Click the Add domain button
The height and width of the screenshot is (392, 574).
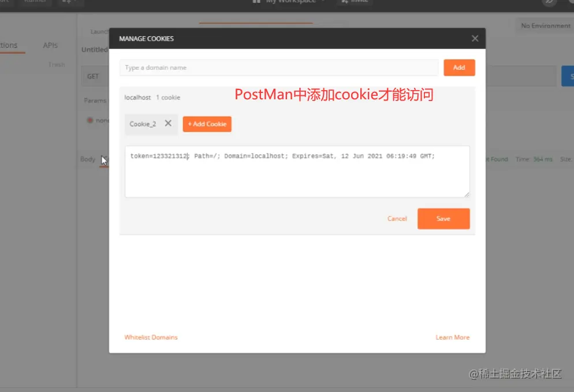(x=459, y=68)
